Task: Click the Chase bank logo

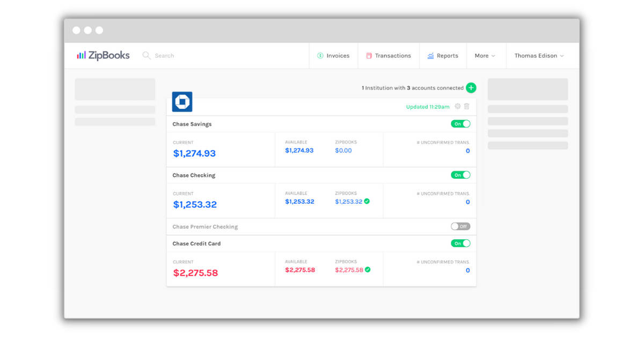Action: (x=182, y=102)
